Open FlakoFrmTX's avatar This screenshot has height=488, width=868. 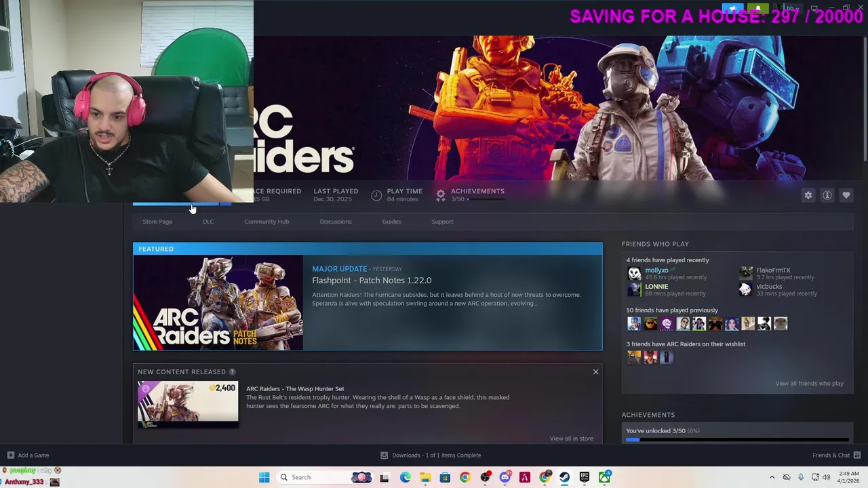746,273
